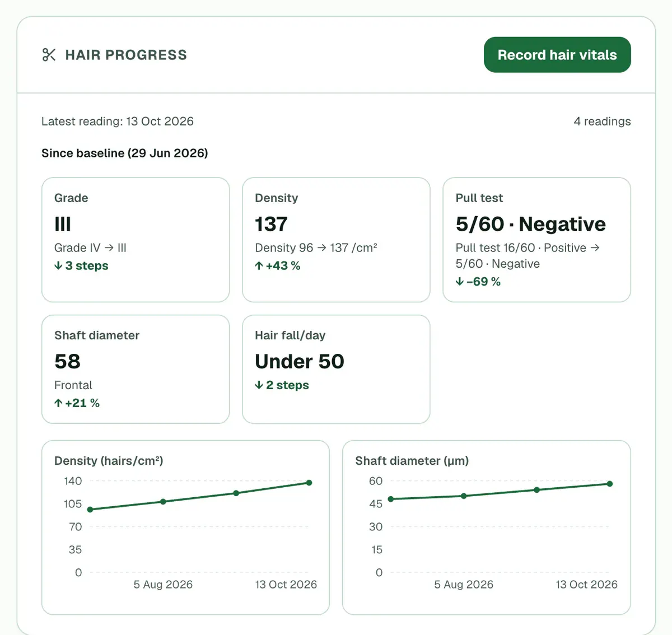Select the 'Grade IV → III' text
The height and width of the screenshot is (635, 672).
90,248
